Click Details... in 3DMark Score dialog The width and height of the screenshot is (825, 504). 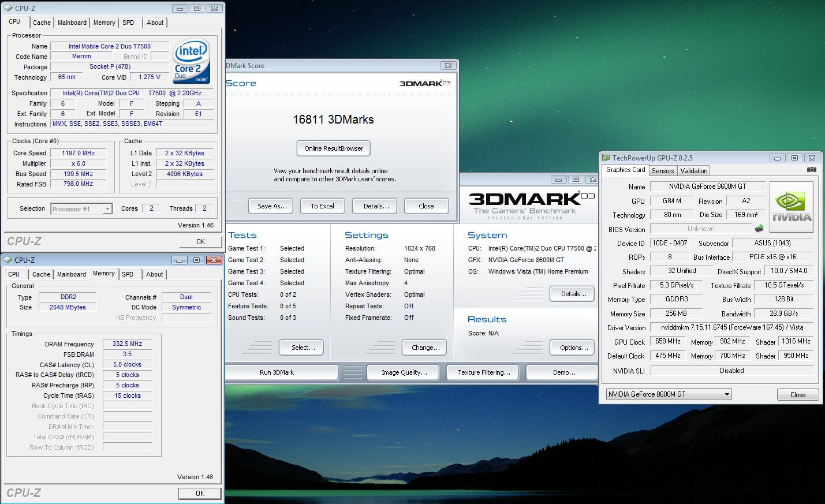click(x=376, y=206)
